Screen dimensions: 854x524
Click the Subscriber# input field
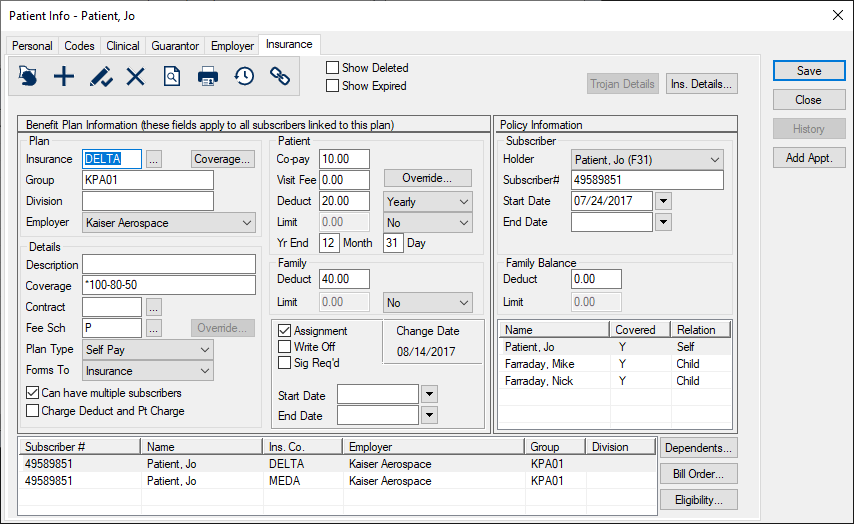pyautogui.click(x=647, y=180)
